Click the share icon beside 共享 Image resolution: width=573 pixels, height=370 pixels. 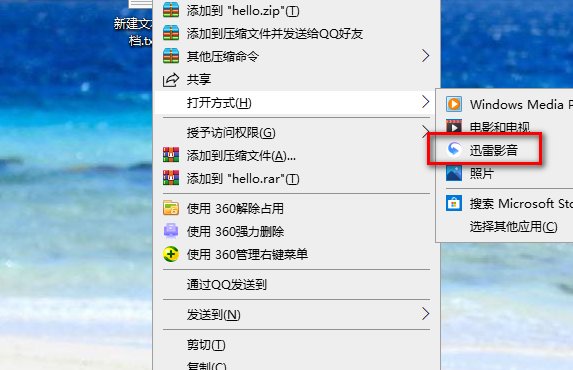coord(171,79)
